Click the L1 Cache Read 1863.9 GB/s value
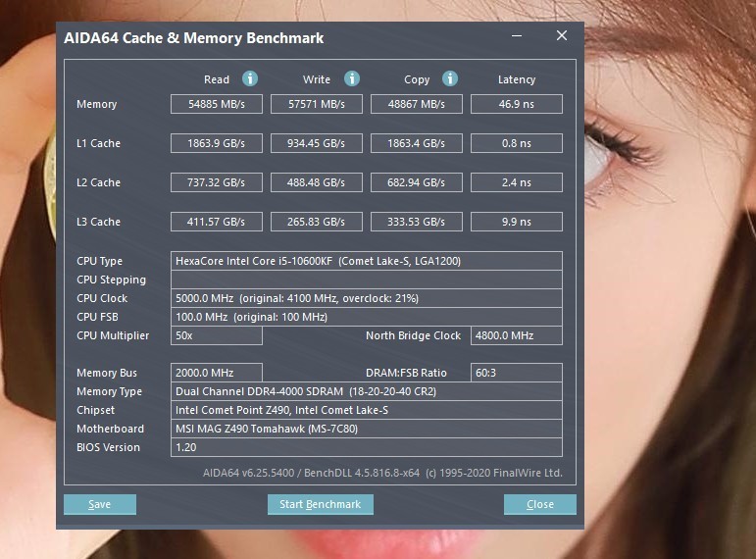Viewport: 756px width, 559px height. [x=217, y=143]
